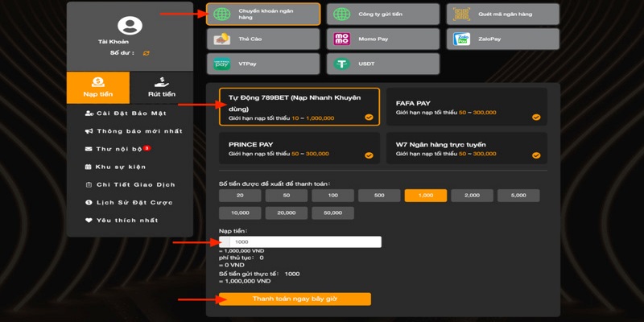Select the USDT payment option
The width and height of the screenshot is (644, 322).
[x=382, y=64]
